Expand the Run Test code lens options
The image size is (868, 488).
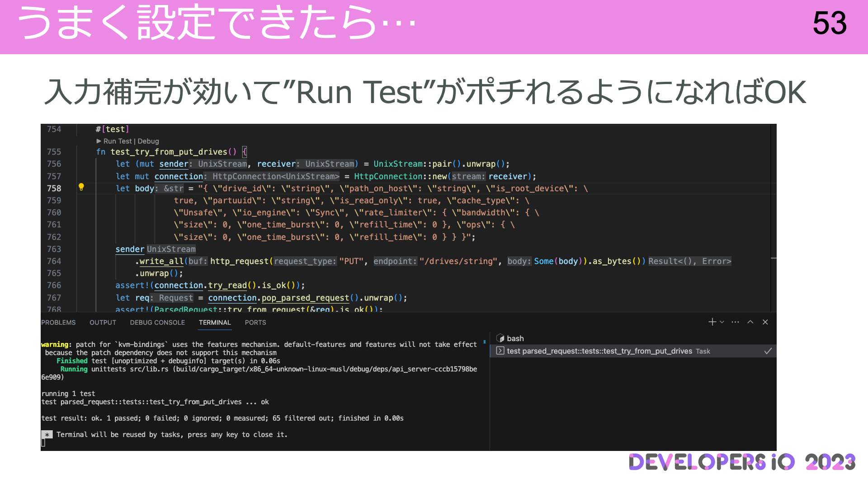[x=117, y=141]
